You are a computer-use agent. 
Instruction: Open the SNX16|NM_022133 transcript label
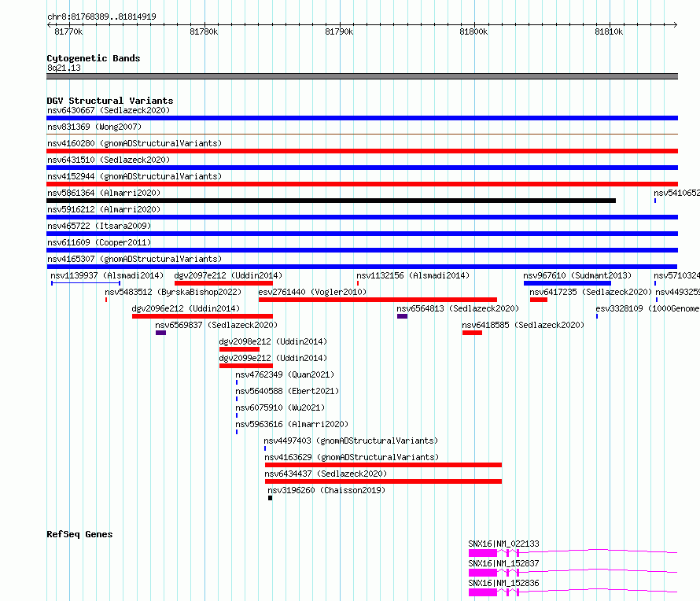[503, 544]
